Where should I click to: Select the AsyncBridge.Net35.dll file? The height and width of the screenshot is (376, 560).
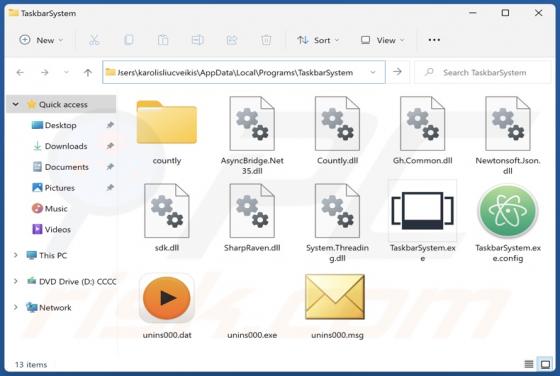[x=252, y=124]
